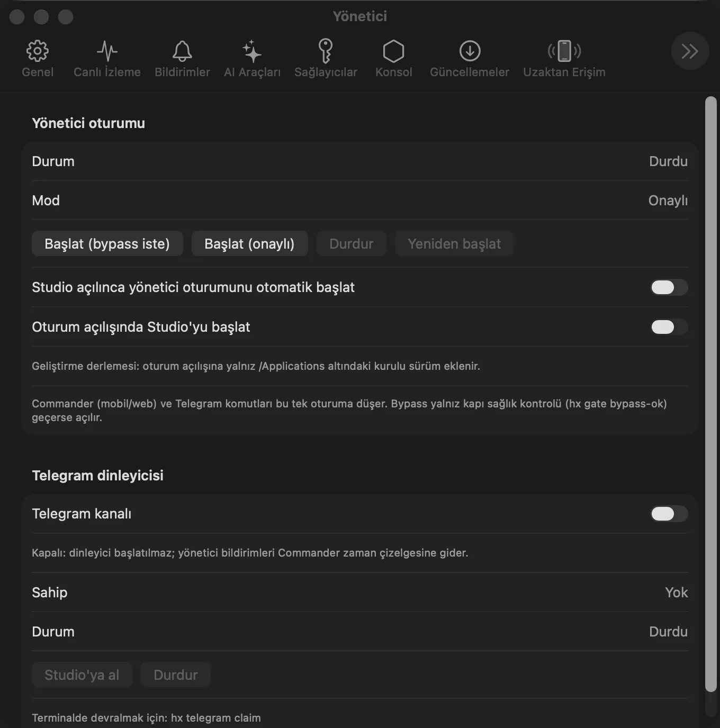The width and height of the screenshot is (720, 728).
Task: Toggle Oturum açılışında Studio'yu başlat
Action: (669, 327)
